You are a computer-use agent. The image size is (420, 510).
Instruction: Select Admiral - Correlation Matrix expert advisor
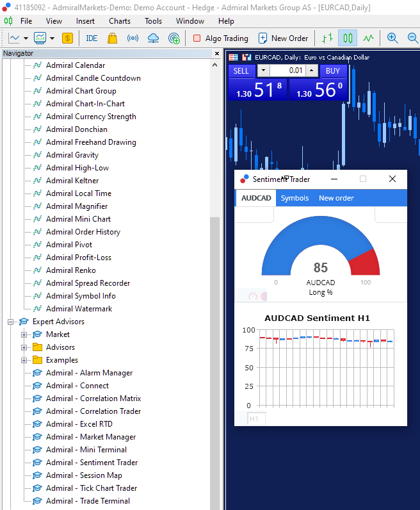coord(93,399)
